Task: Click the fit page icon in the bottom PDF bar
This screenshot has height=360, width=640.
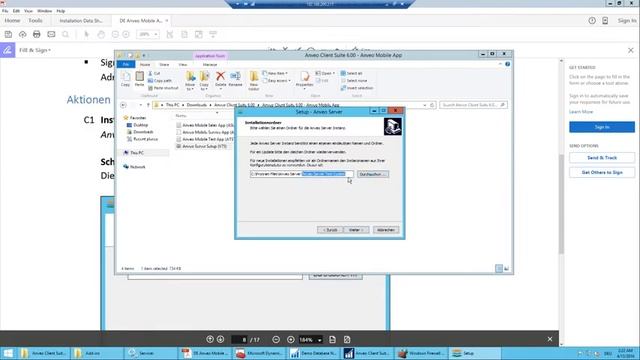Action: (x=332, y=340)
